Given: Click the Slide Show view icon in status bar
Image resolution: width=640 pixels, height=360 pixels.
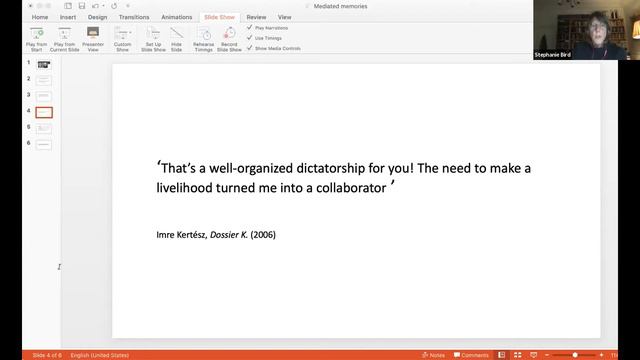Looking at the screenshot, I should tap(533, 355).
